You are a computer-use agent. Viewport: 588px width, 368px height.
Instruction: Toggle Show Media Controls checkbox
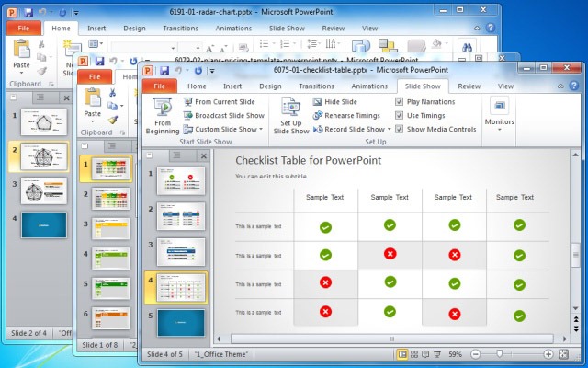399,129
